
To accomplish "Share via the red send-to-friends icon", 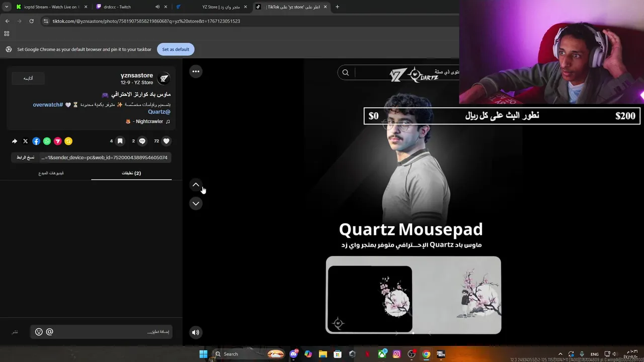I will [58, 141].
